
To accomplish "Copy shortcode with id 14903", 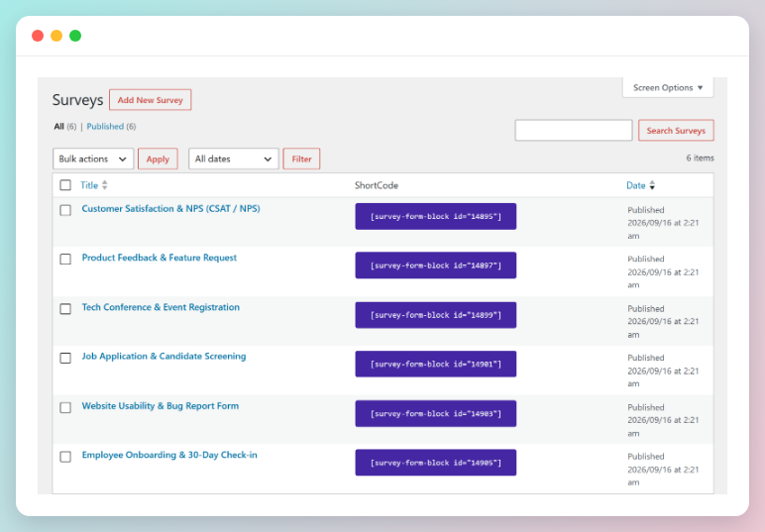I will [x=436, y=413].
